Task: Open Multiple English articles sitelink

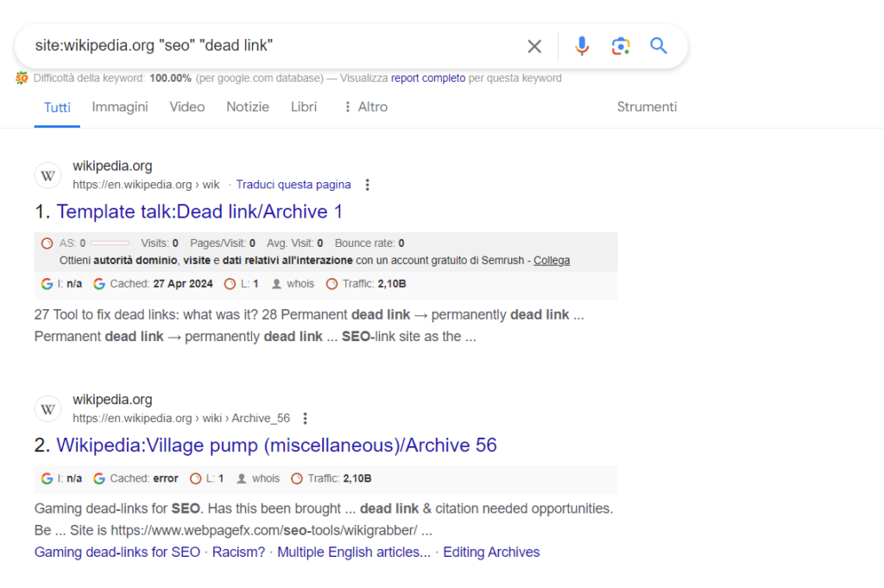Action: click(x=353, y=552)
